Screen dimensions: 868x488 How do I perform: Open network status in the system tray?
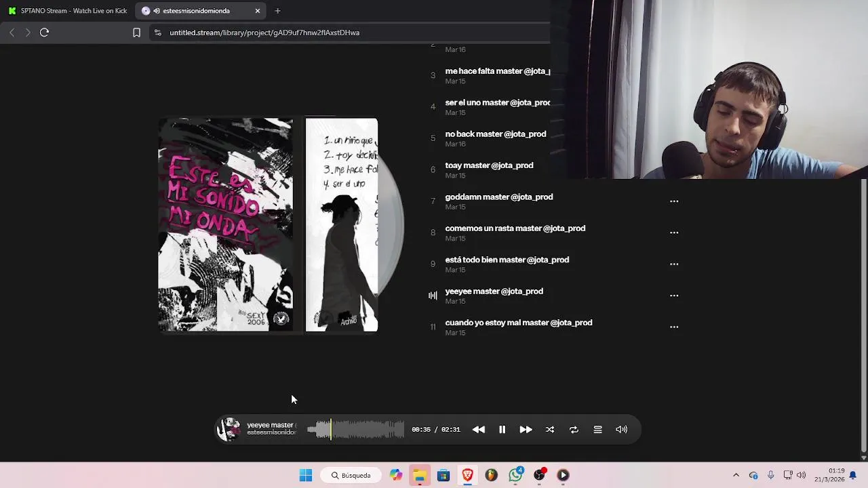click(x=788, y=475)
